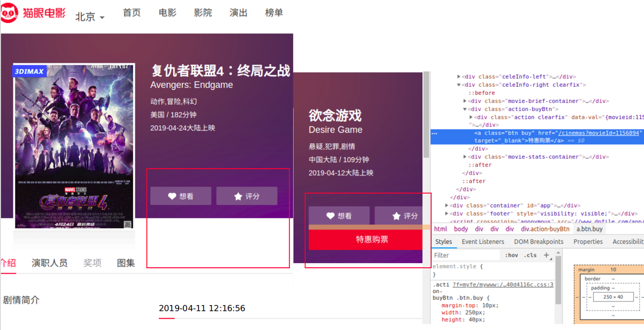
Task: Select body in the DOM breadcrumb
Action: coord(461,229)
